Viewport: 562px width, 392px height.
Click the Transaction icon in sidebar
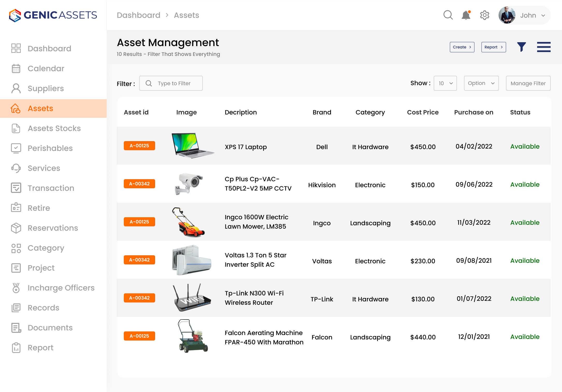[x=16, y=188]
